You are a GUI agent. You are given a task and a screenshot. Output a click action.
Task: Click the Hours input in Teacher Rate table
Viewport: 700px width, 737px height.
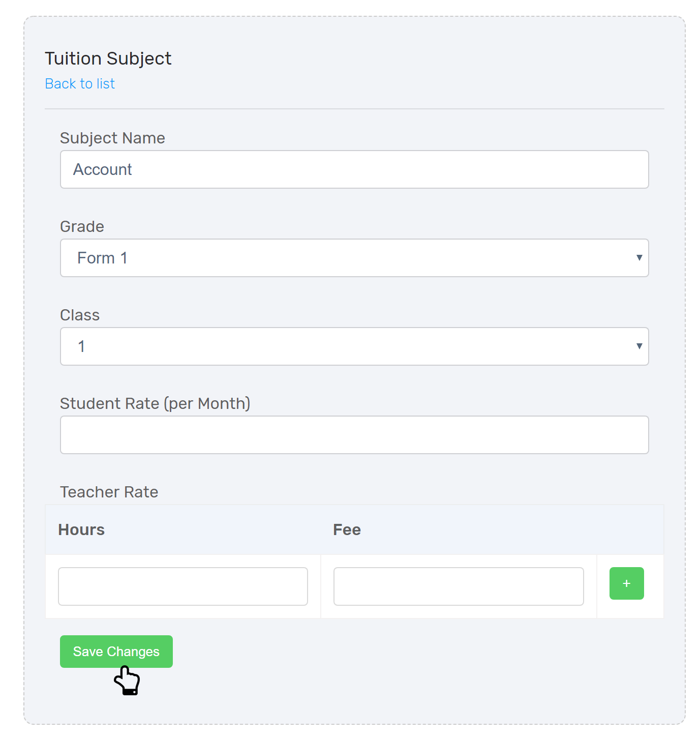coord(183,586)
